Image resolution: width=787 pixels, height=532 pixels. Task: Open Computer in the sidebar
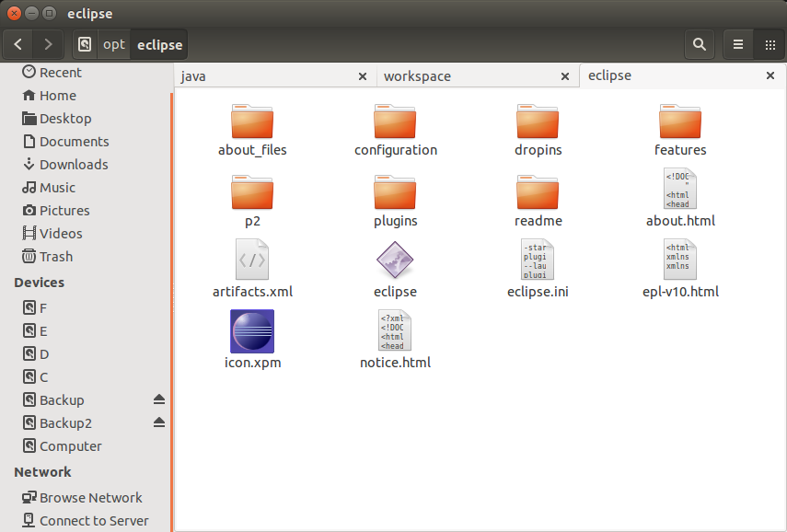(87, 446)
